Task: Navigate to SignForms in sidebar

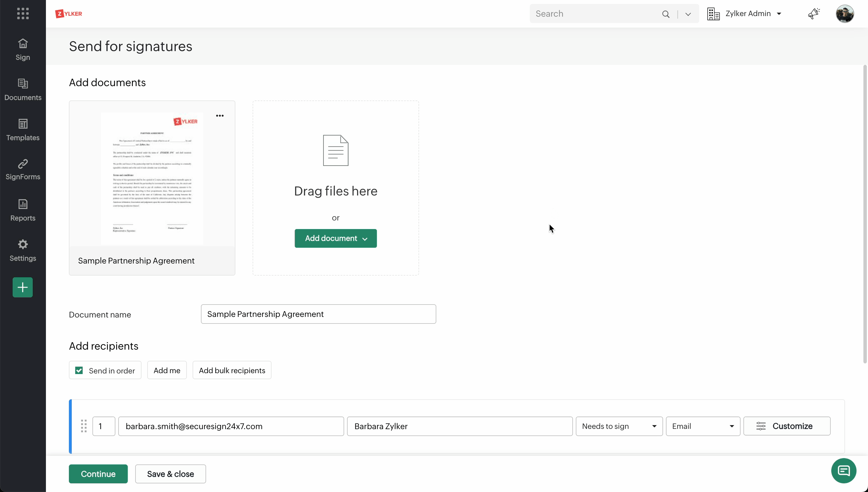Action: [x=23, y=170]
